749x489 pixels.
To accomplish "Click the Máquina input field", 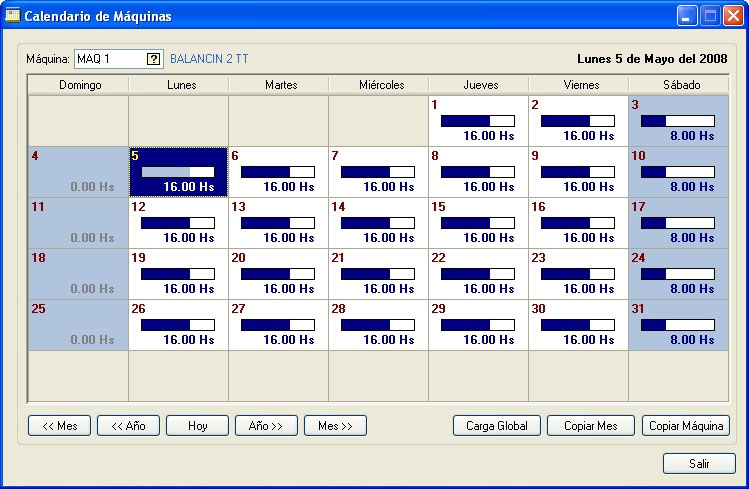I will click(x=110, y=59).
